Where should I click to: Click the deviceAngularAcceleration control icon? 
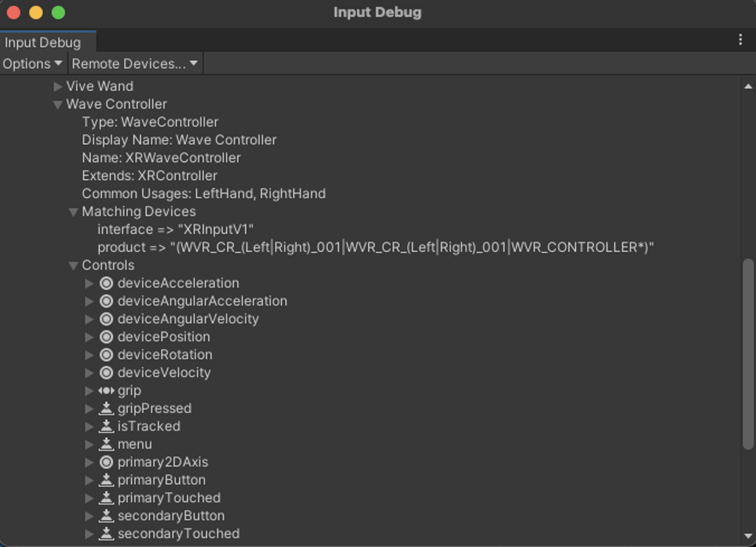point(106,301)
